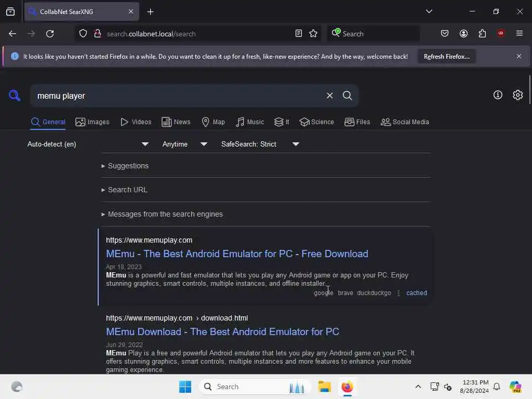Go back with browser back arrow

point(12,34)
